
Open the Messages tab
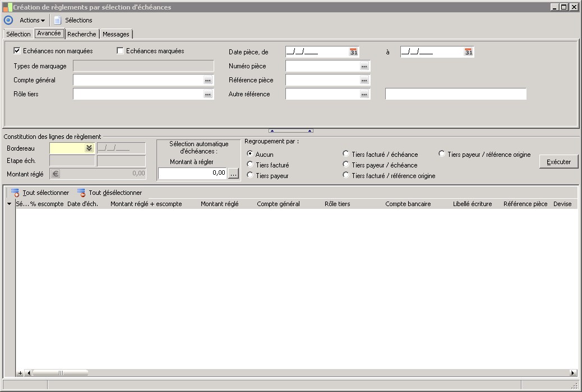116,34
